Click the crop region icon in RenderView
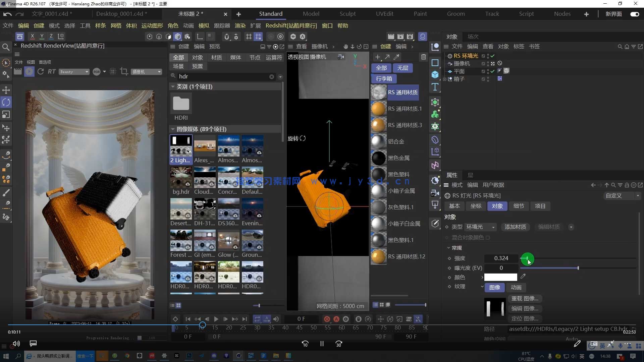 pos(124,71)
